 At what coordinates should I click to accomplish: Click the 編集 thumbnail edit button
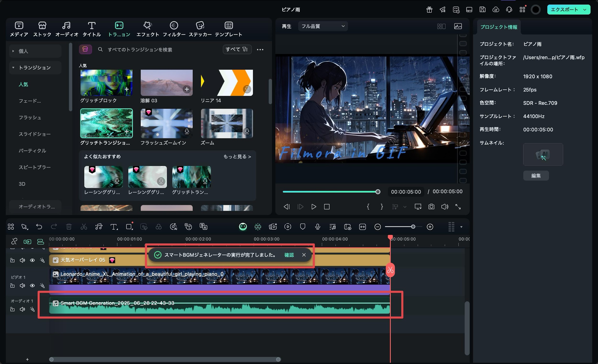(x=536, y=176)
